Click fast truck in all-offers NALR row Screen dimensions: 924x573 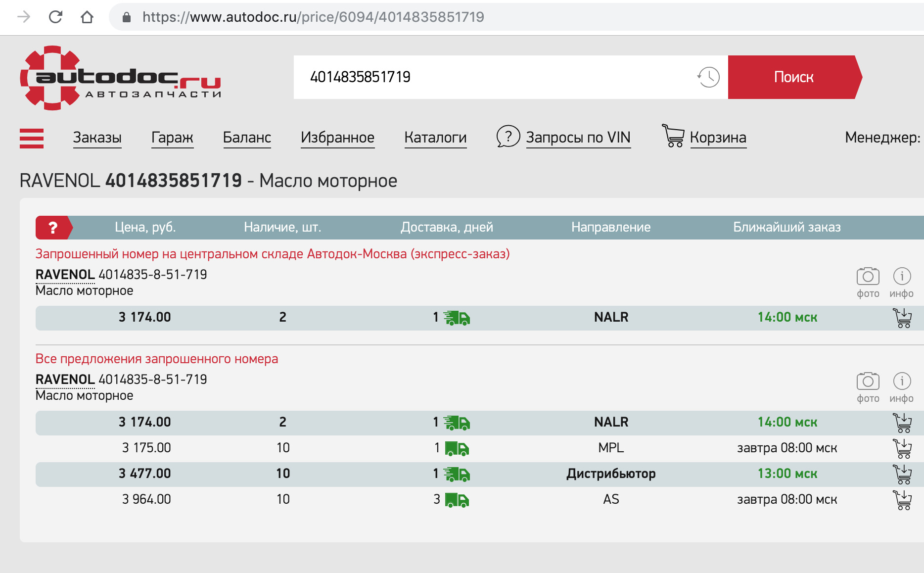click(457, 423)
